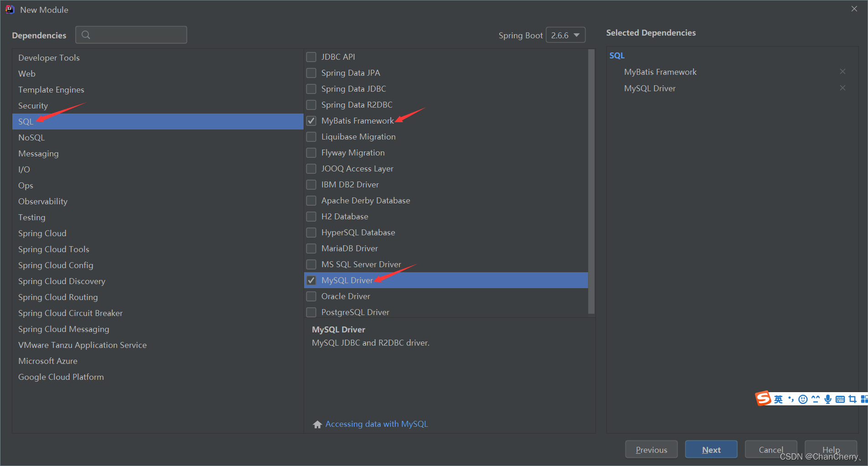Choose the NoSQL category
The width and height of the screenshot is (868, 466).
[x=158, y=138]
